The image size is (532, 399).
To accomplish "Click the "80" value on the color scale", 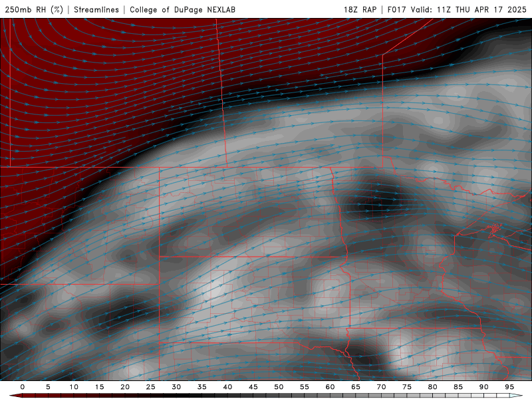I will [x=432, y=387].
